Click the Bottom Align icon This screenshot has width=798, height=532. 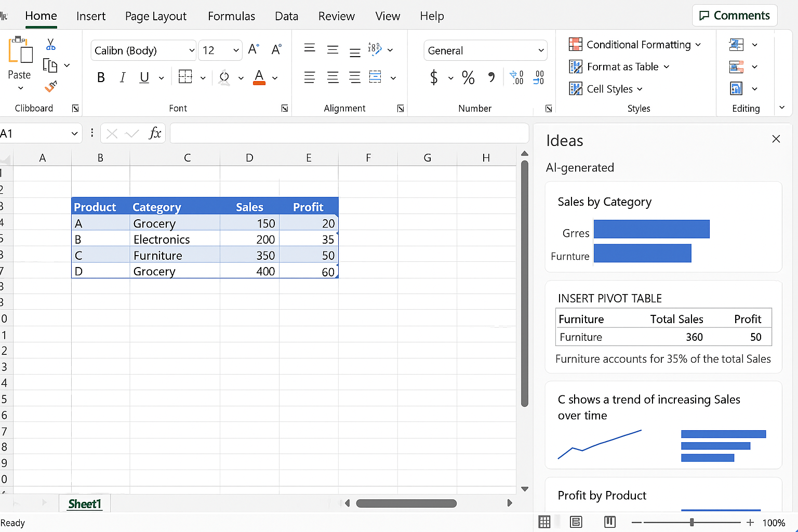[x=355, y=52]
